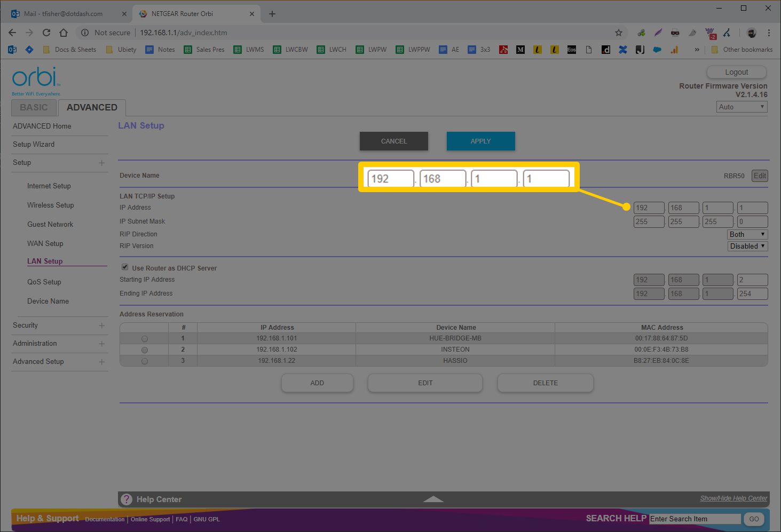
Task: Open WAN Setup page
Action: click(x=45, y=243)
